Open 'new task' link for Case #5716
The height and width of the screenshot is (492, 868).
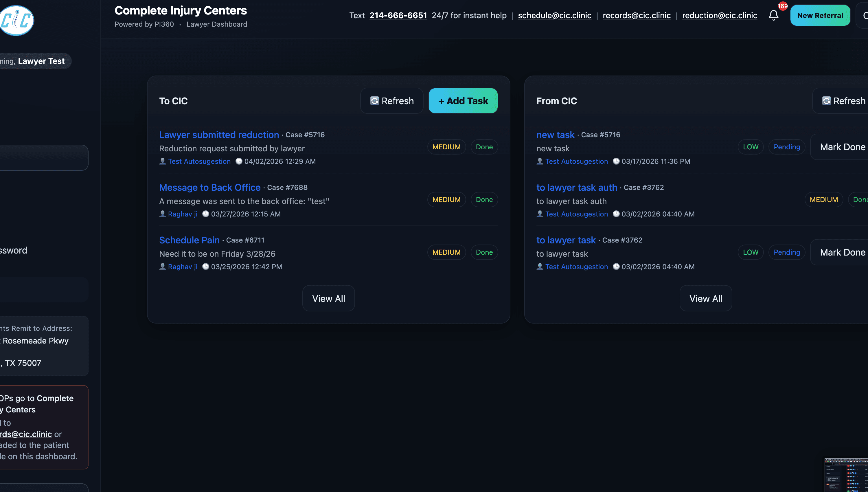pyautogui.click(x=555, y=135)
